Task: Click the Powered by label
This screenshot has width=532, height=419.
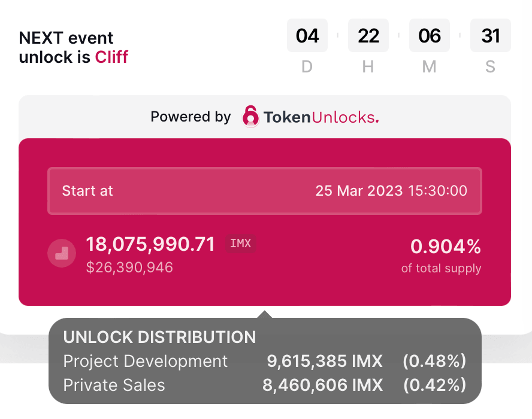Action: pyautogui.click(x=191, y=117)
